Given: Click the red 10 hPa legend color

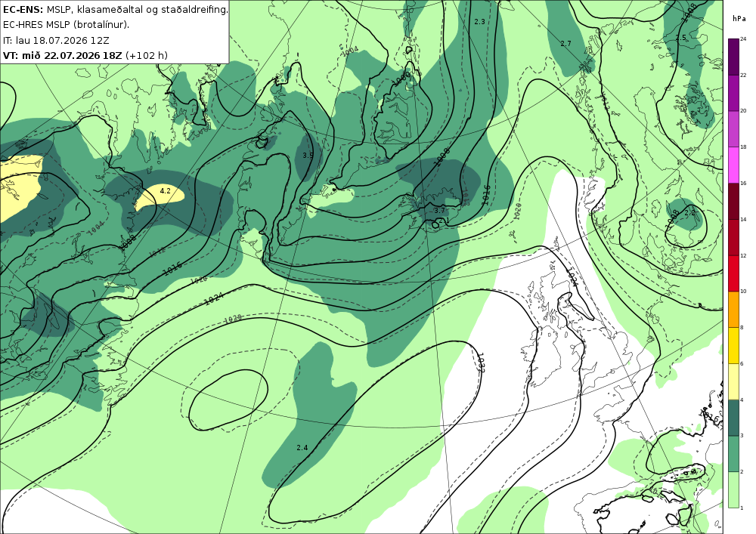Looking at the screenshot, I should click(x=733, y=273).
